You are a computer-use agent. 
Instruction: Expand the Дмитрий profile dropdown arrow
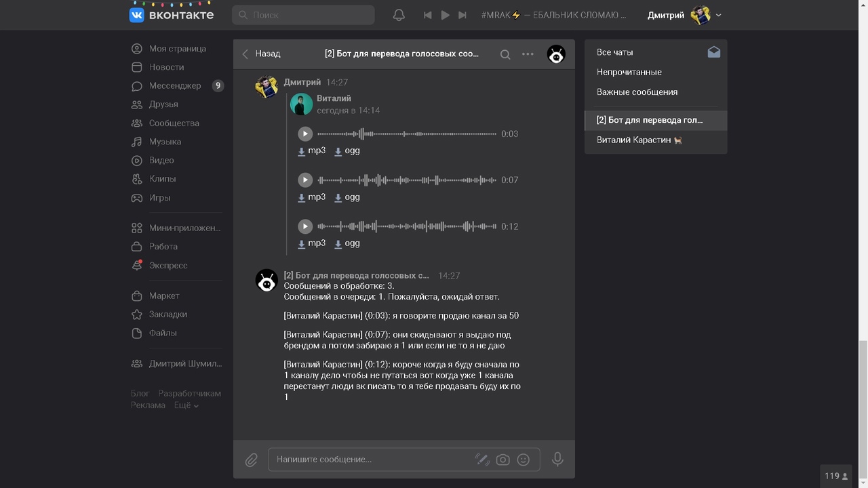[719, 15]
